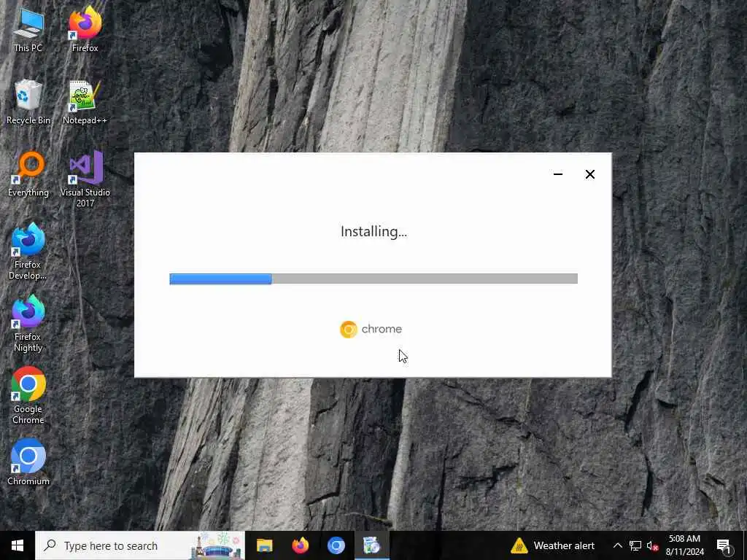Select the Visual Studio 2017 shortcut
The image size is (747, 560).
(x=85, y=179)
